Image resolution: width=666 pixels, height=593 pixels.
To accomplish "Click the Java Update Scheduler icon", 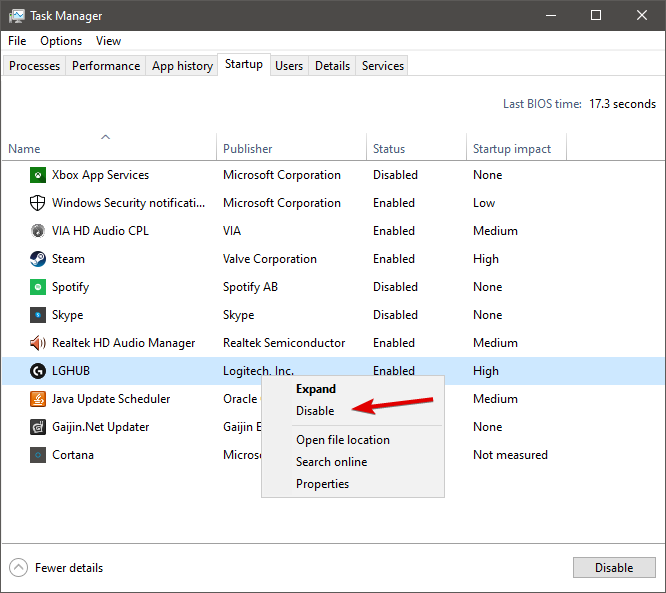I will (x=37, y=399).
